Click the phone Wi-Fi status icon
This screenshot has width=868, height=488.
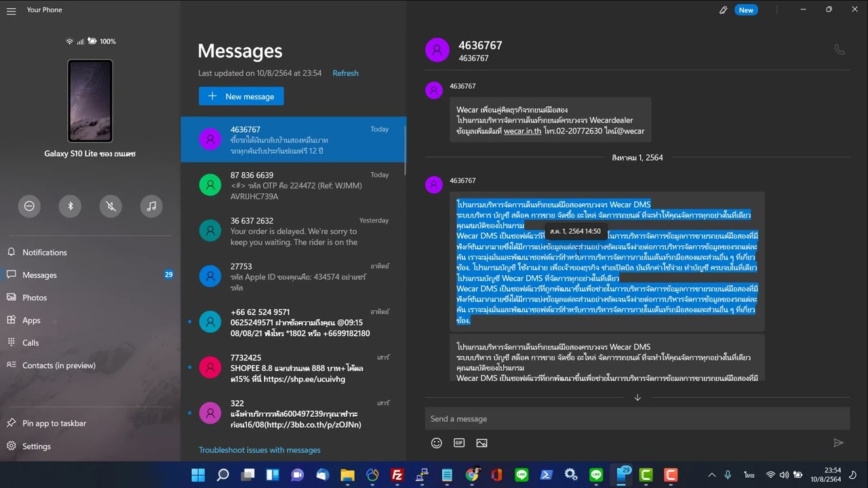click(69, 41)
